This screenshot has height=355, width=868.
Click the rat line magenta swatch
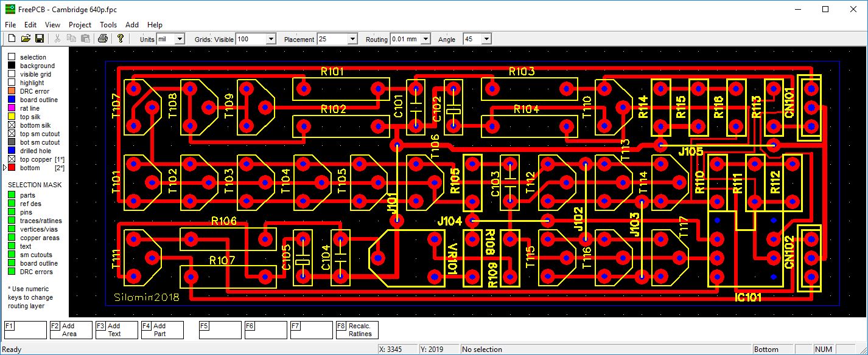coord(12,108)
